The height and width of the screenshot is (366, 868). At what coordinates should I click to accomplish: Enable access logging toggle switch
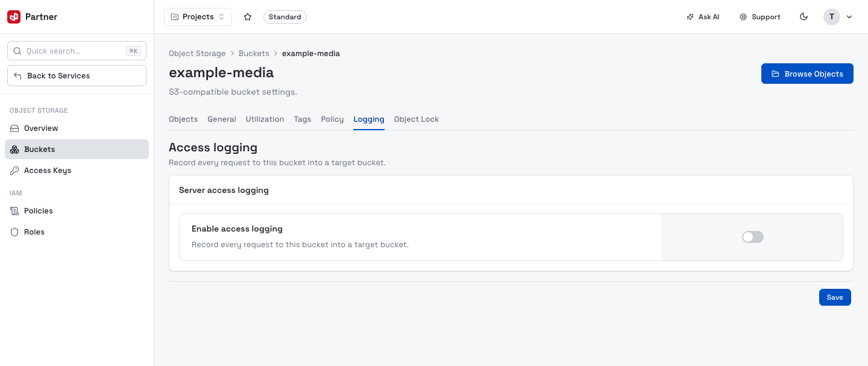tap(753, 237)
